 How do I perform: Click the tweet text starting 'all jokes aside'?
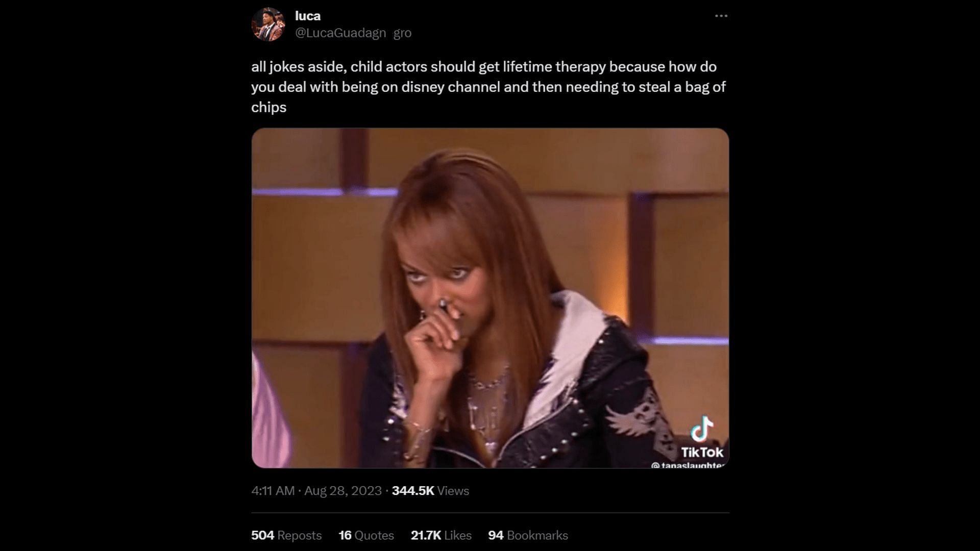click(488, 87)
